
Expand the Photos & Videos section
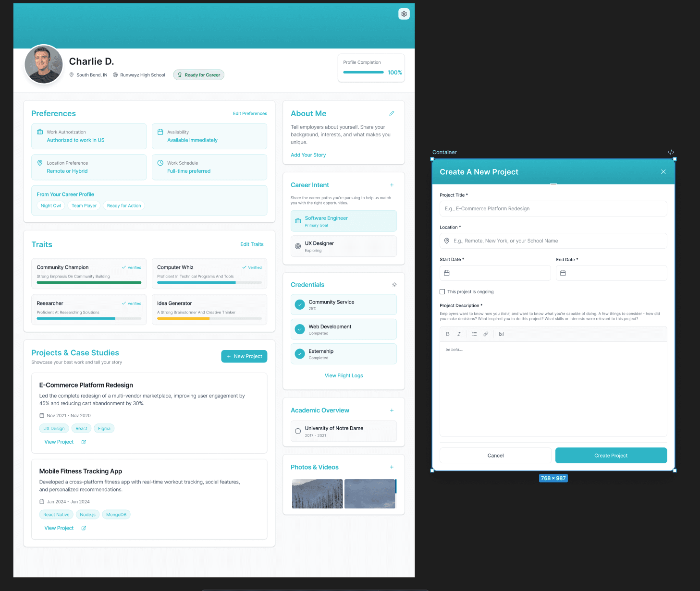pos(392,467)
